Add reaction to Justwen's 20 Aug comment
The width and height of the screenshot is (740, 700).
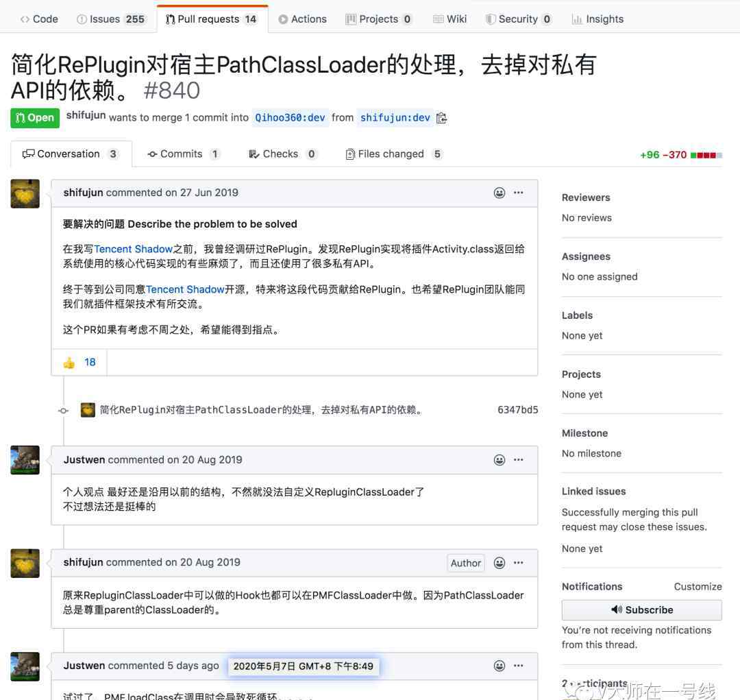tap(500, 460)
